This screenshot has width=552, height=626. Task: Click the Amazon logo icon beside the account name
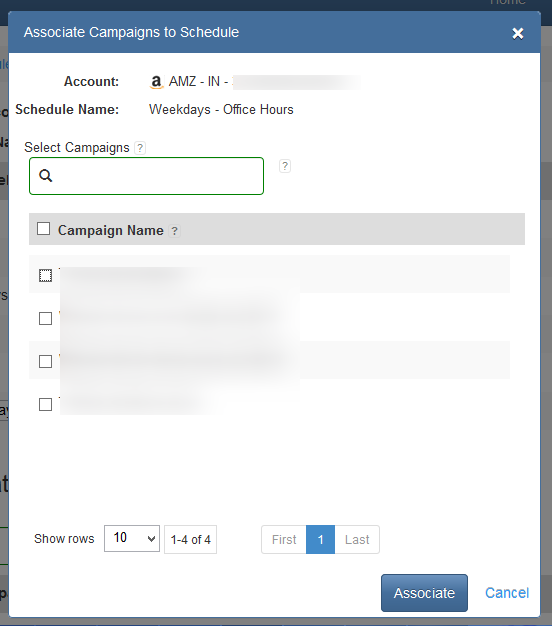pos(156,82)
